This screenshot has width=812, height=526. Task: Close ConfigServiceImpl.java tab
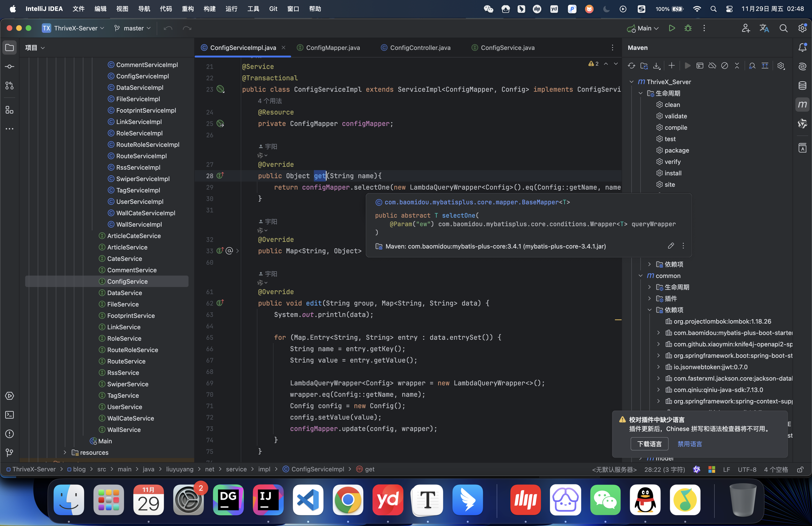coord(283,48)
